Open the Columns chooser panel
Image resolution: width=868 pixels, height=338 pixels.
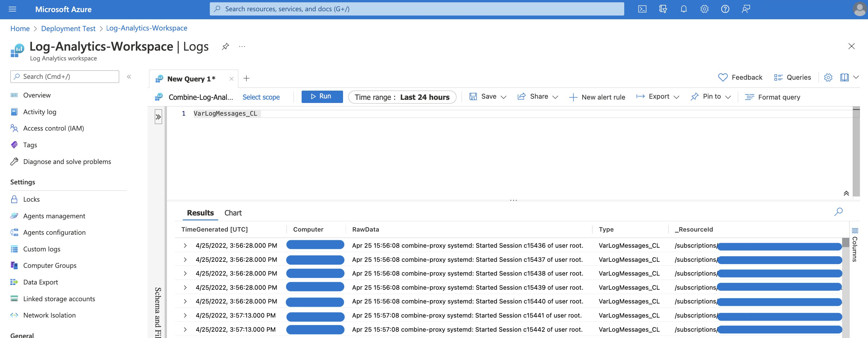tap(855, 245)
